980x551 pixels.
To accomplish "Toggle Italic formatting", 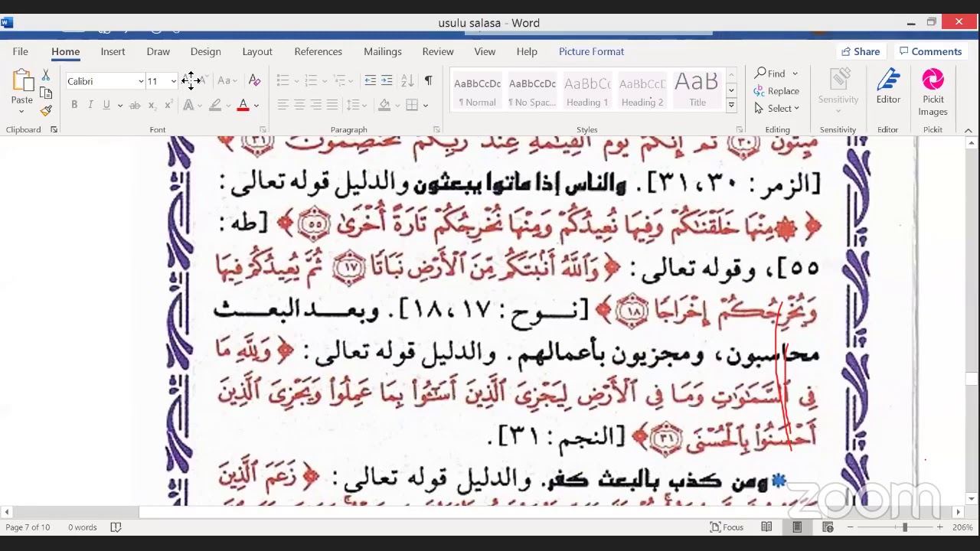I will coord(90,105).
